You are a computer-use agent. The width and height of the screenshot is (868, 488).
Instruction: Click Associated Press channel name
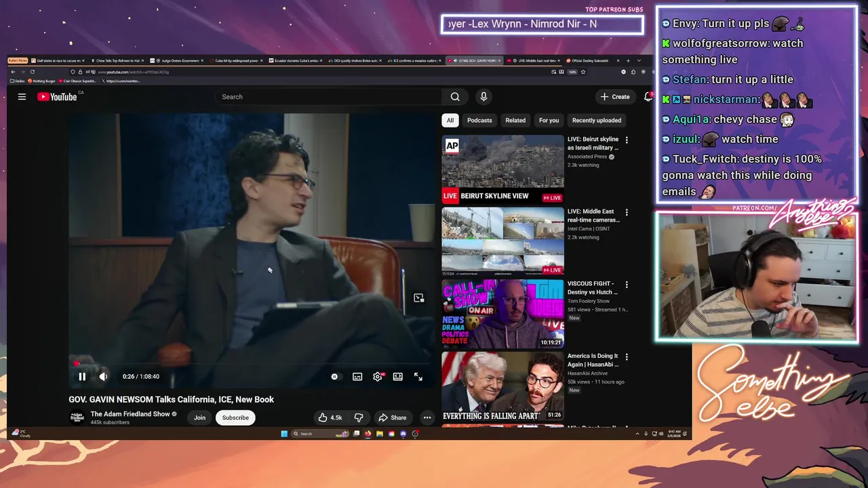click(587, 157)
